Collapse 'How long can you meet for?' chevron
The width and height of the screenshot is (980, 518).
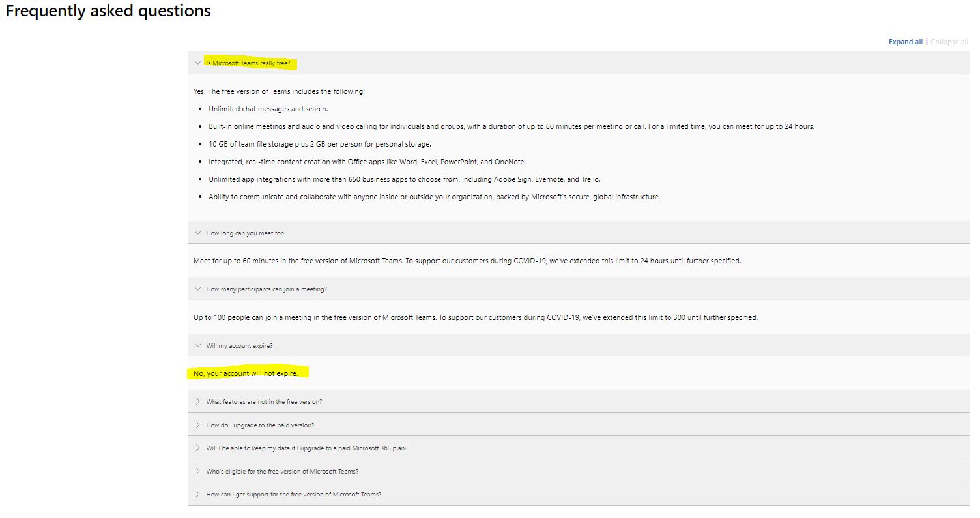197,233
